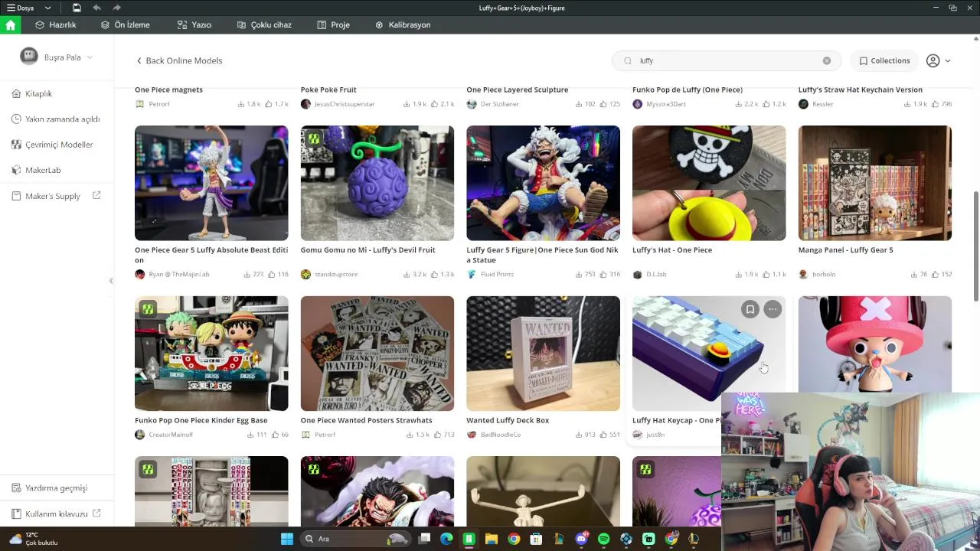
Task: Click author D.L.Lab avatar
Action: tap(638, 274)
